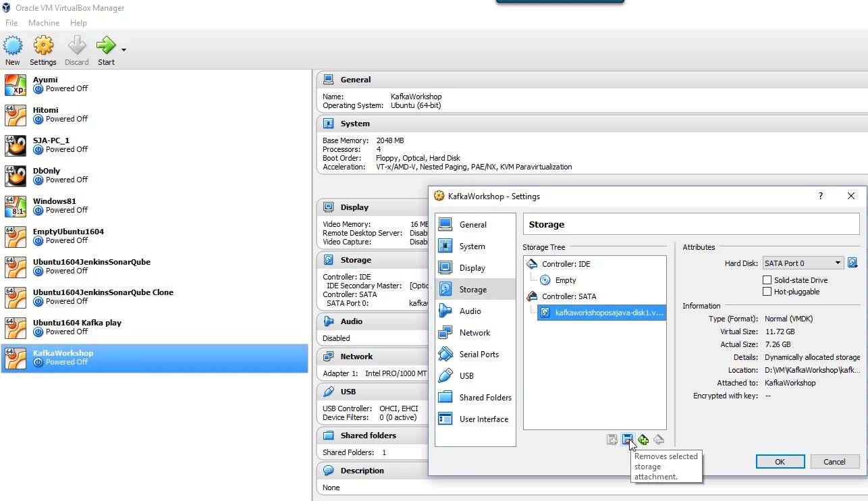
Task: Click the Audio section header in details pane
Action: point(373,321)
